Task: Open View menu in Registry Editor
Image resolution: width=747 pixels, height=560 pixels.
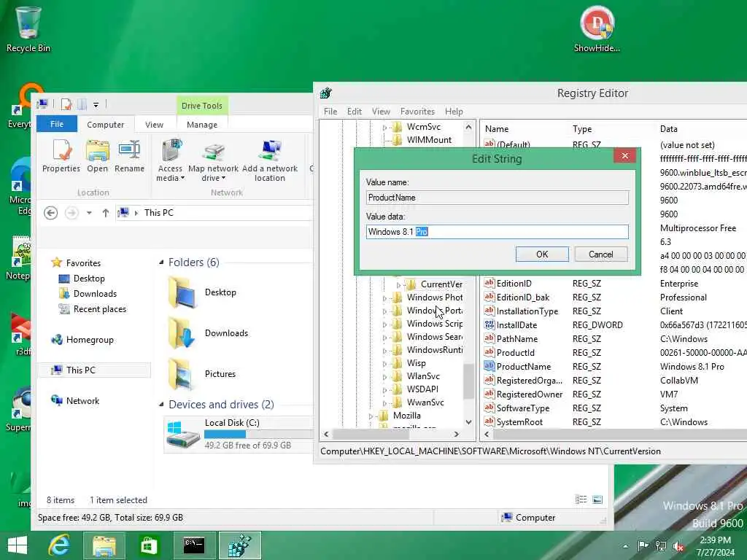Action: [381, 112]
